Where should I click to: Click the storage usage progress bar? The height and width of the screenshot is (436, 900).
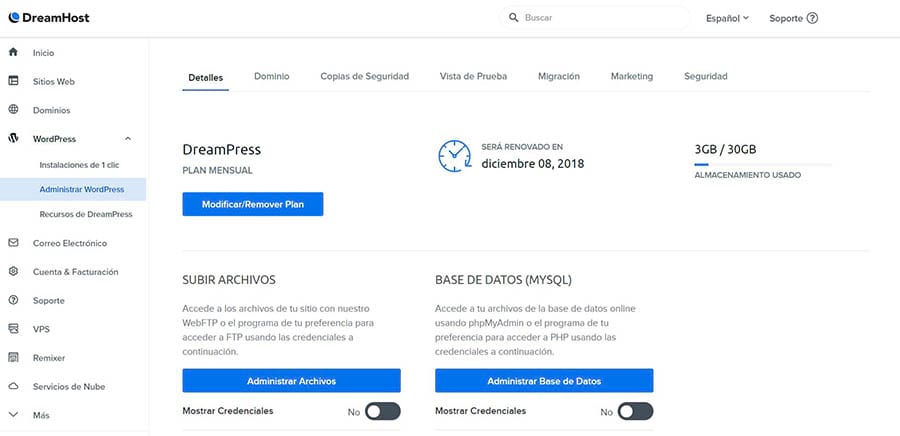(762, 164)
